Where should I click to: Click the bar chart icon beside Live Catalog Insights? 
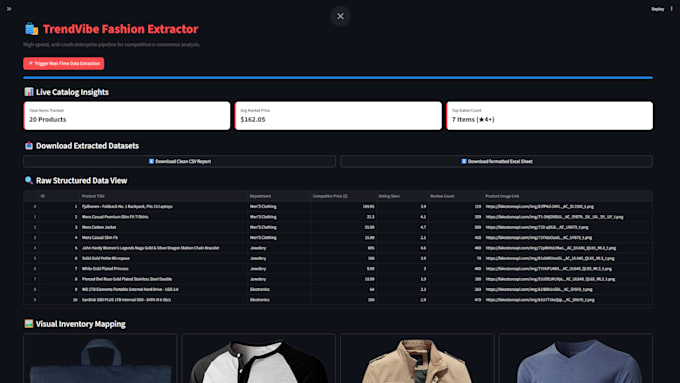[29, 92]
